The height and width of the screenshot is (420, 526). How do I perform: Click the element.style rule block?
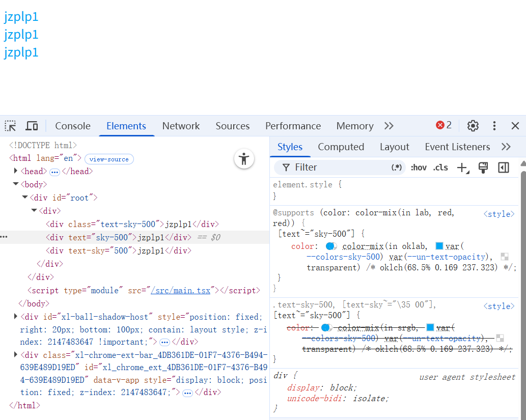(x=395, y=190)
